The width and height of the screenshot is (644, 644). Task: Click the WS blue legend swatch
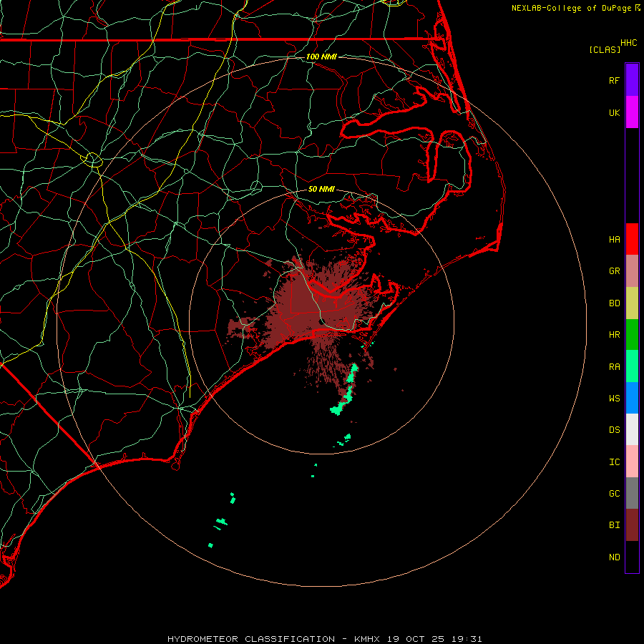click(632, 398)
